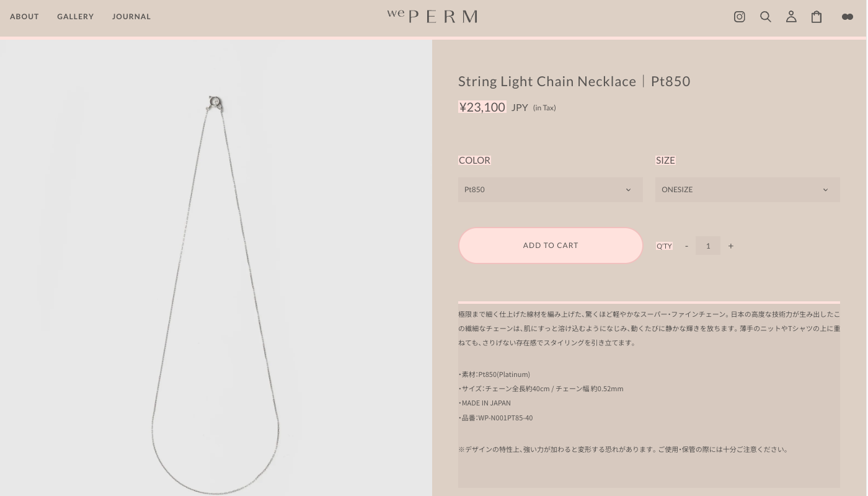Open the account profile icon

(x=791, y=17)
